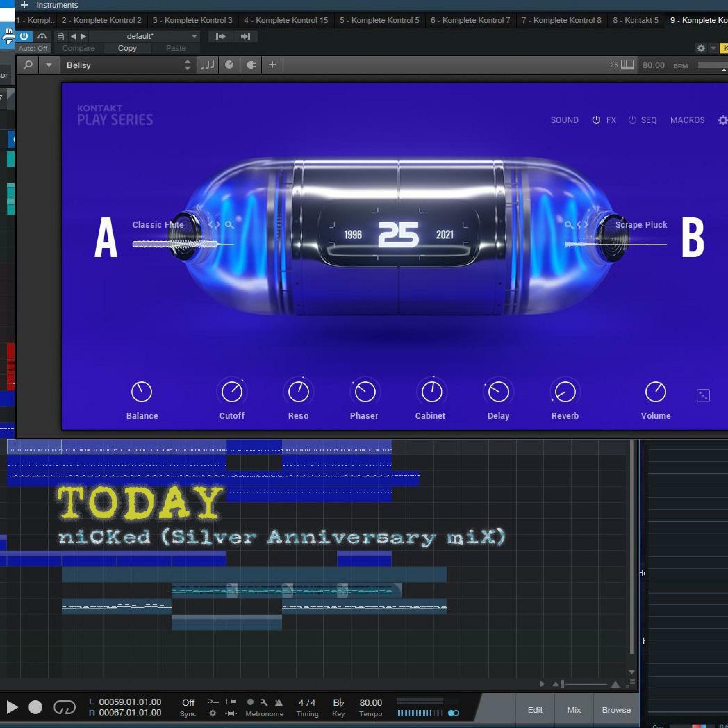728x728 pixels.
Task: Open the Komplete Kontrol browser search icon
Action: [28, 65]
